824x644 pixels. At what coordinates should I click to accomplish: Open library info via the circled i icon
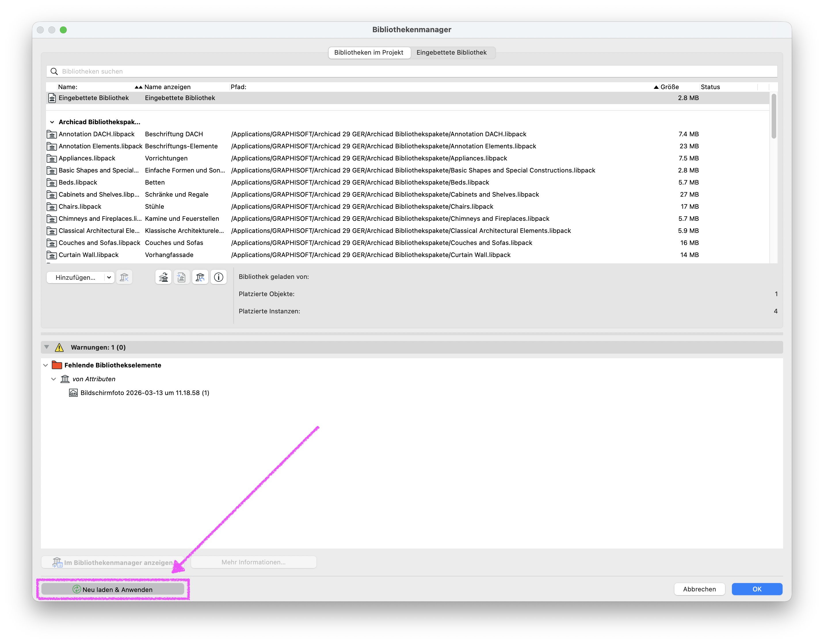click(218, 277)
